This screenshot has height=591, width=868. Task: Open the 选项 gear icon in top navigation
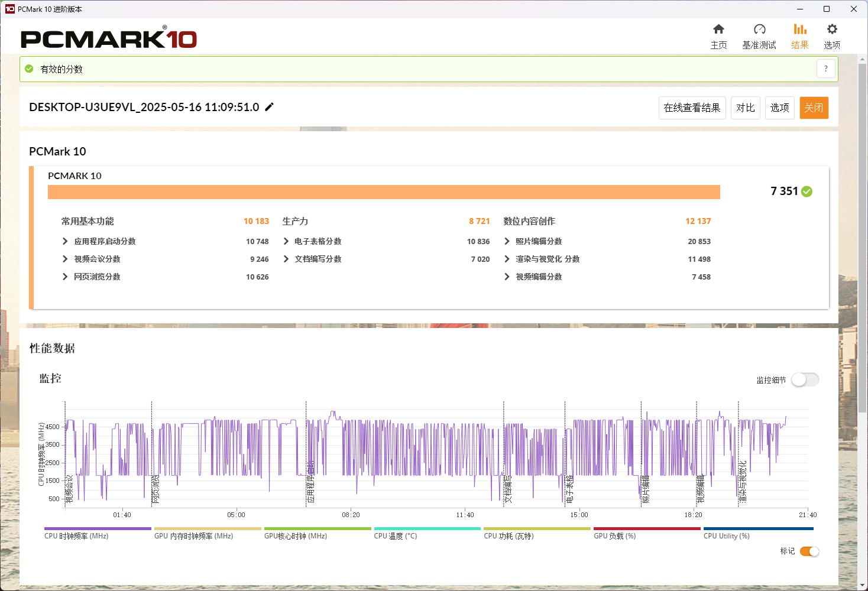832,29
